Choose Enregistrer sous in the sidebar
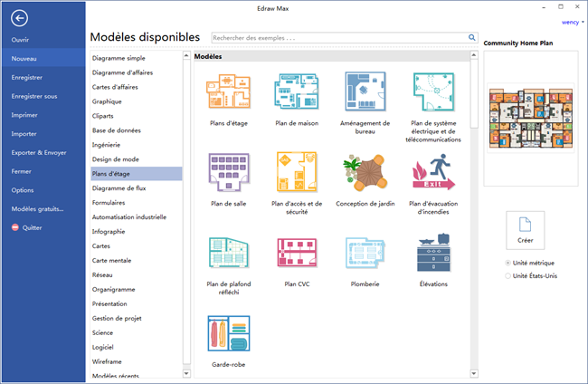 (34, 96)
